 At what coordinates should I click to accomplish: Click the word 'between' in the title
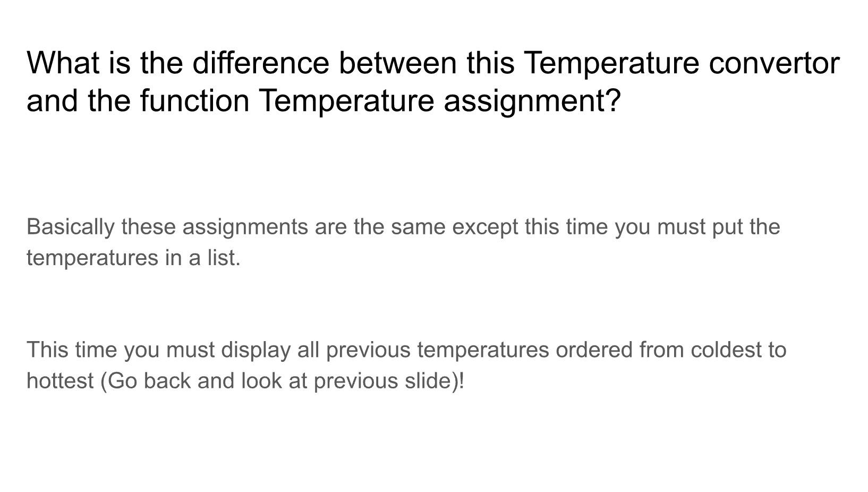pos(398,62)
